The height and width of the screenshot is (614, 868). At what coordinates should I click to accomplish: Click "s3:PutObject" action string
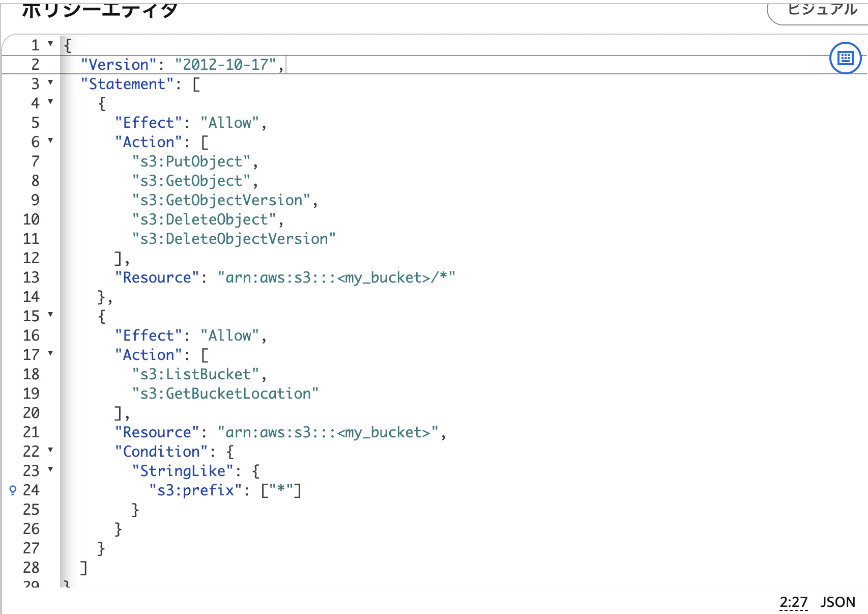[x=191, y=161]
